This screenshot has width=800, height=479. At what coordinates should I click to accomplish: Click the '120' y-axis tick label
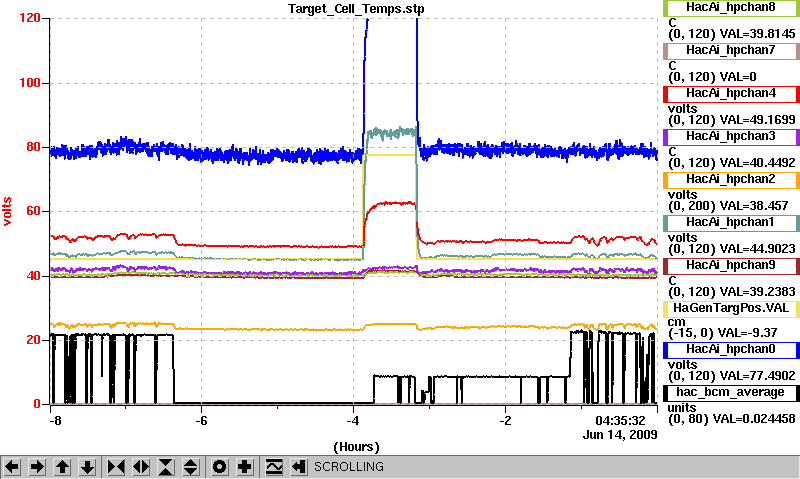pos(30,18)
